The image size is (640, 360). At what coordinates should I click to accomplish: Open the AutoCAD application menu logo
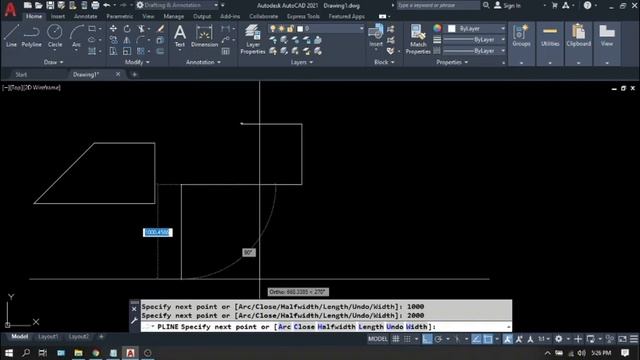10,9
